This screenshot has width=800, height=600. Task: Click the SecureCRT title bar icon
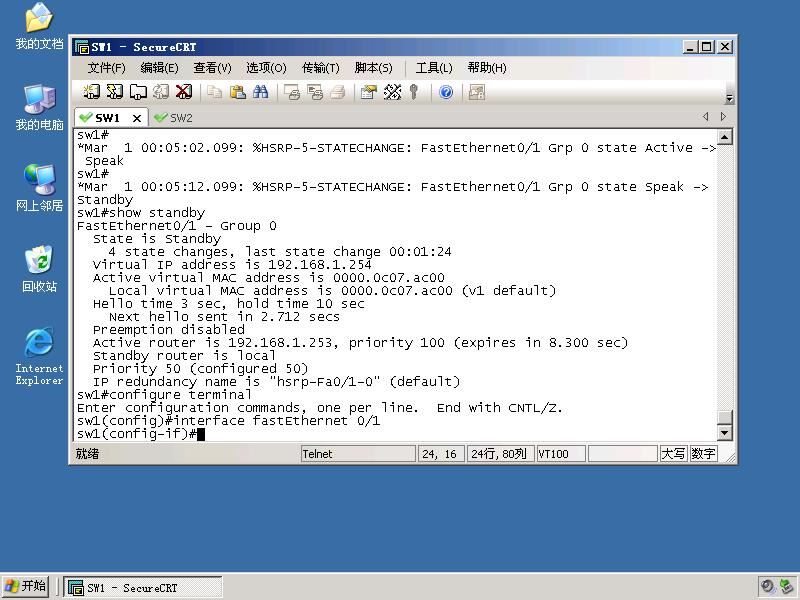pyautogui.click(x=82, y=47)
